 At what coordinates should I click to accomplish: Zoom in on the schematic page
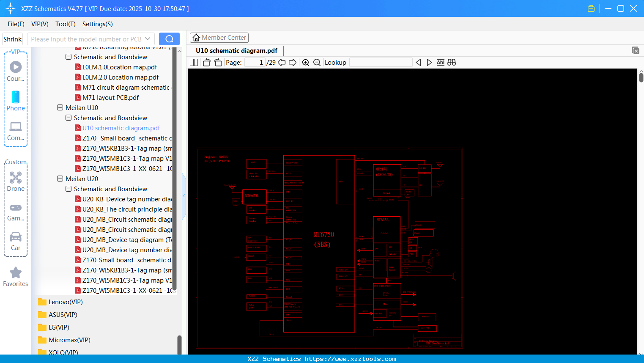tap(306, 62)
